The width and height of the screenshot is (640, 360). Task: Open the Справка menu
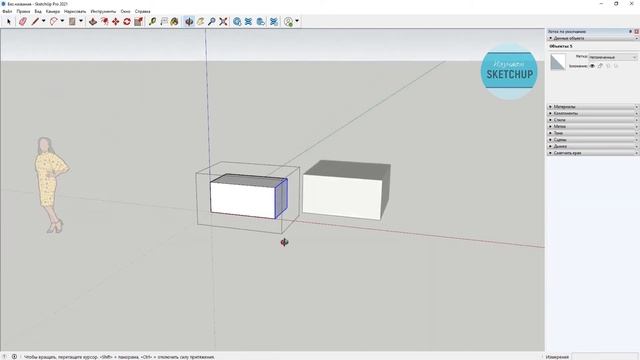tap(142, 11)
